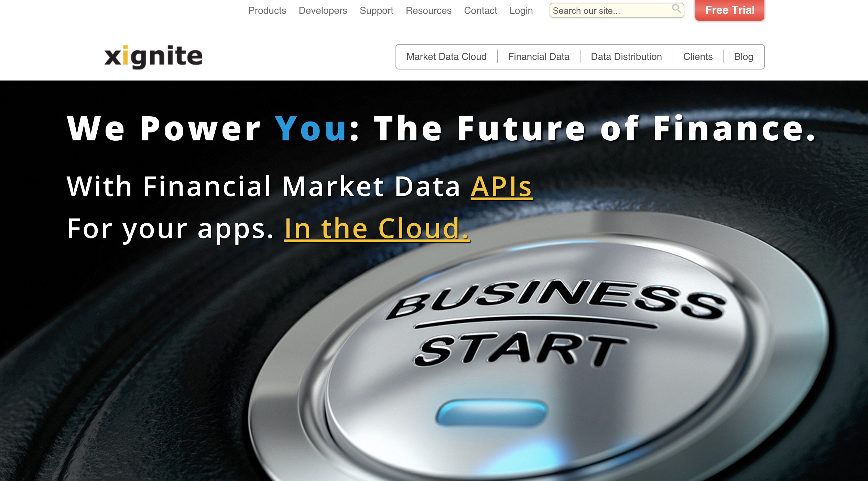Expand the Resources dropdown section
The height and width of the screenshot is (481, 868).
coord(428,10)
